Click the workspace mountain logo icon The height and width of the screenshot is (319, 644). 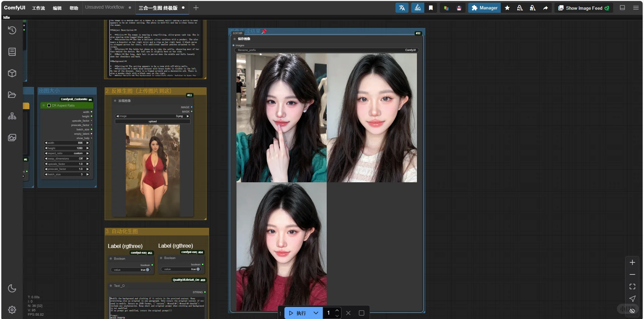pyautogui.click(x=418, y=8)
